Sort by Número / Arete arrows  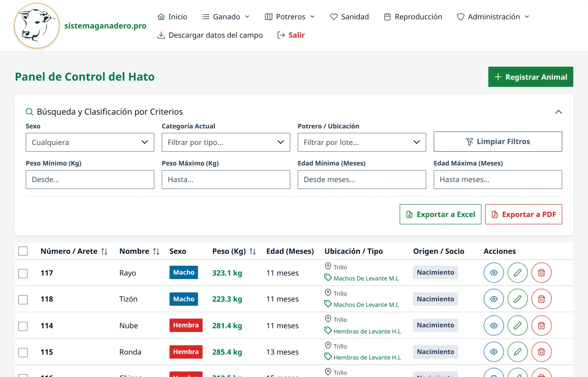[x=104, y=251]
